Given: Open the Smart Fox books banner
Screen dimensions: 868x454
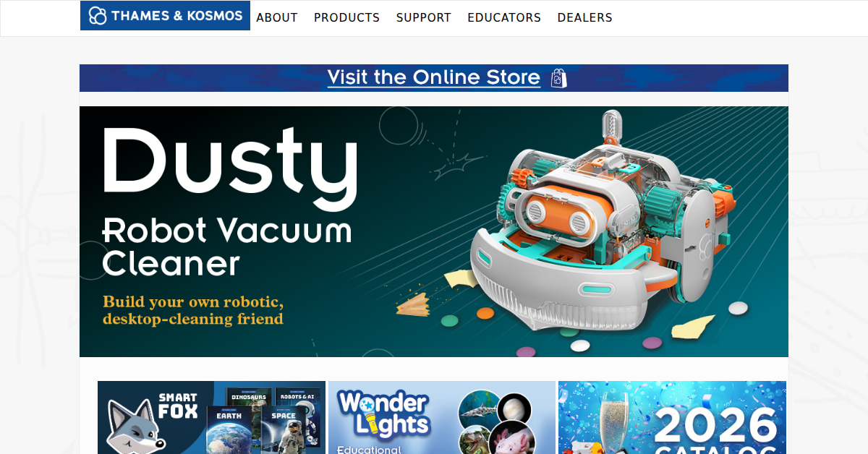Looking at the screenshot, I should (x=211, y=418).
